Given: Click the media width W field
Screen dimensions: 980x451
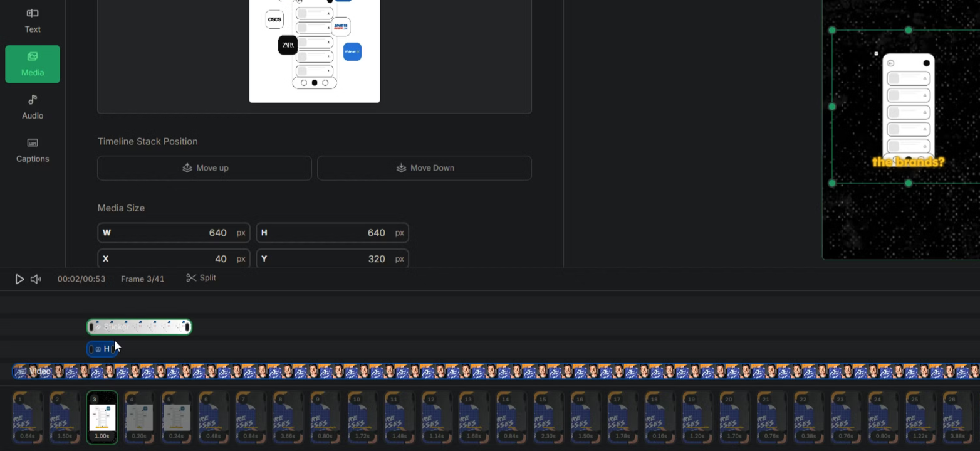Looking at the screenshot, I should [174, 233].
